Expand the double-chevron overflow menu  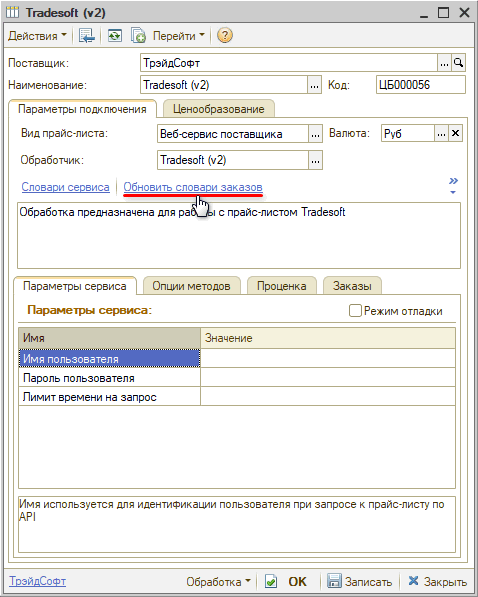[453, 185]
